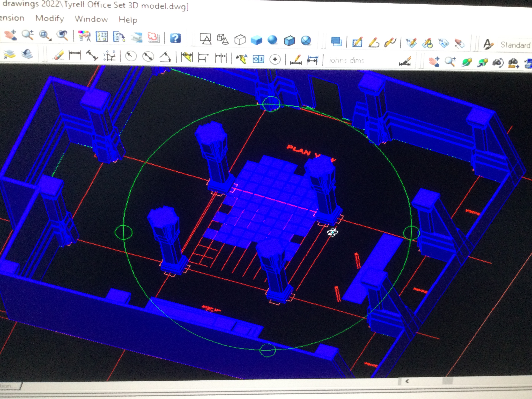Click the orbit arcball's top handle circle
This screenshot has height=399, width=532.
[271, 104]
